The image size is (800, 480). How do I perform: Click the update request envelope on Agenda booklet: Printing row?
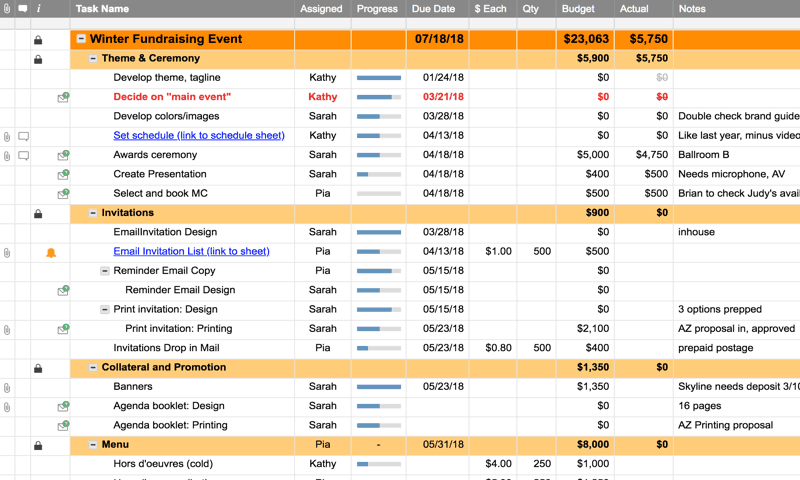click(x=63, y=426)
